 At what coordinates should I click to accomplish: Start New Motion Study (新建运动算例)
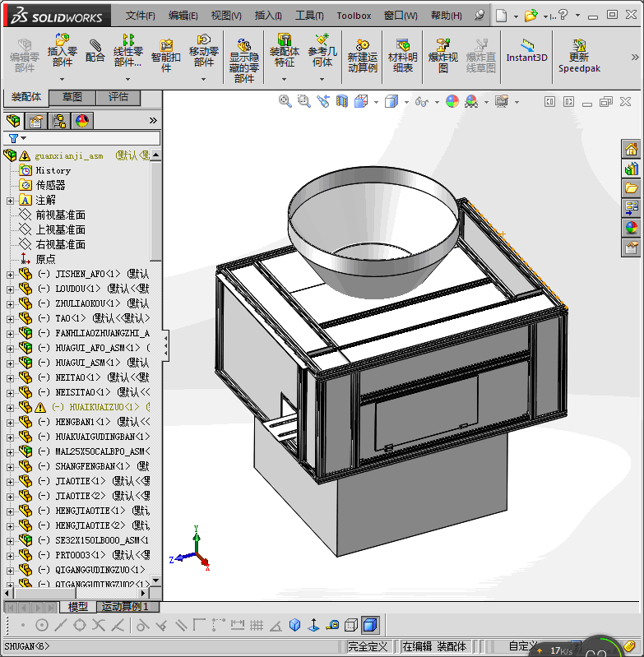tap(363, 55)
